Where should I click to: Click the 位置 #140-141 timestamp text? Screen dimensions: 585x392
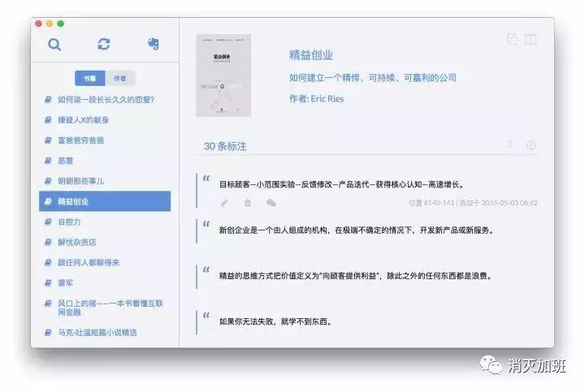(473, 203)
